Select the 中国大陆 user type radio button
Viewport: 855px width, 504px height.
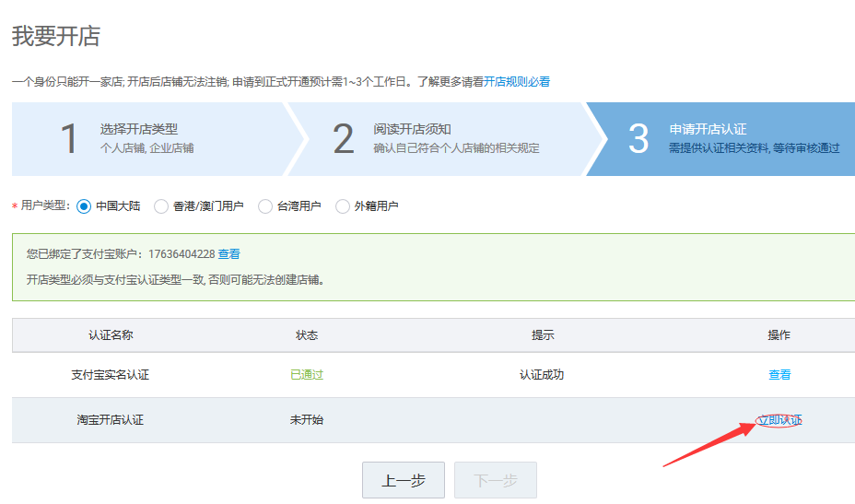pos(84,206)
